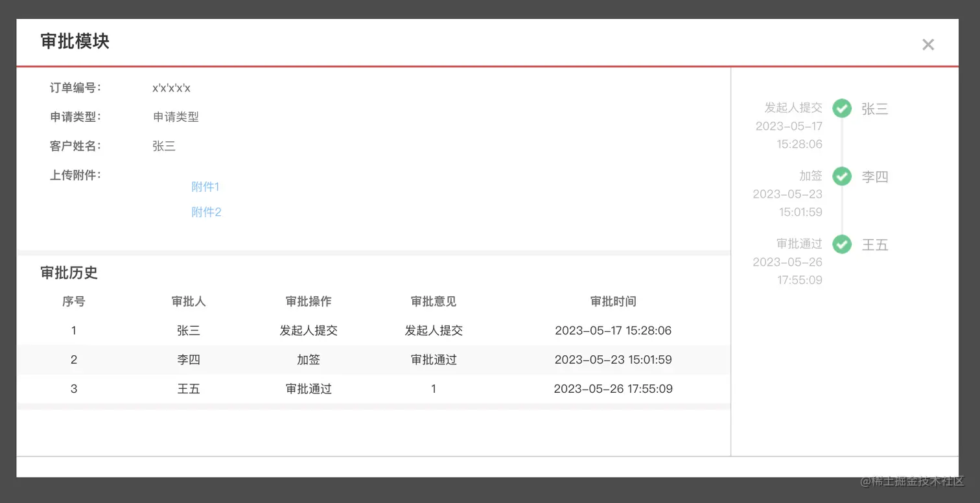Click the order number value x'x'x'x'x

coord(171,88)
